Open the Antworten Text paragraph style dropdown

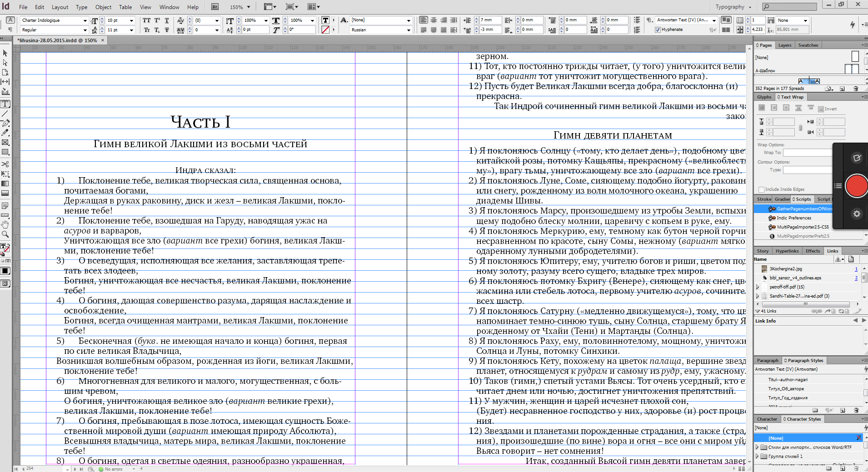point(714,20)
